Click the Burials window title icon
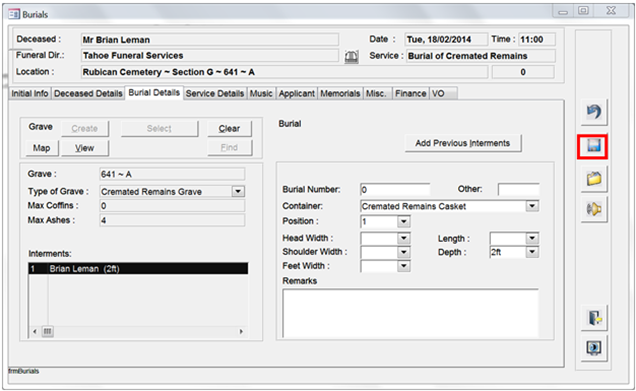The image size is (636, 391). click(x=14, y=14)
